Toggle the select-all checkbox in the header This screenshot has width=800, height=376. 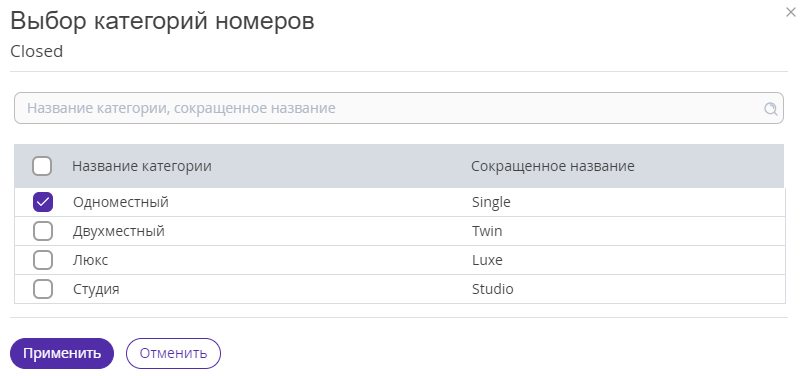tap(42, 166)
